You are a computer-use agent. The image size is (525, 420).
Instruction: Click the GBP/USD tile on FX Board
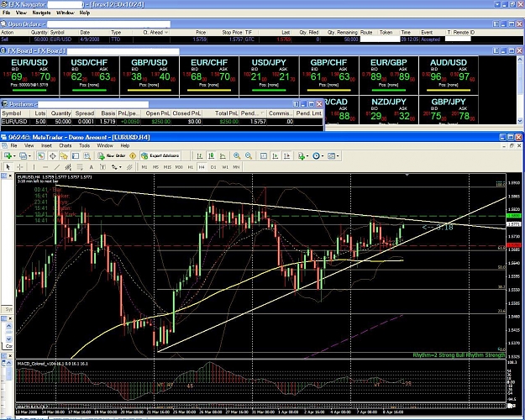(x=150, y=76)
